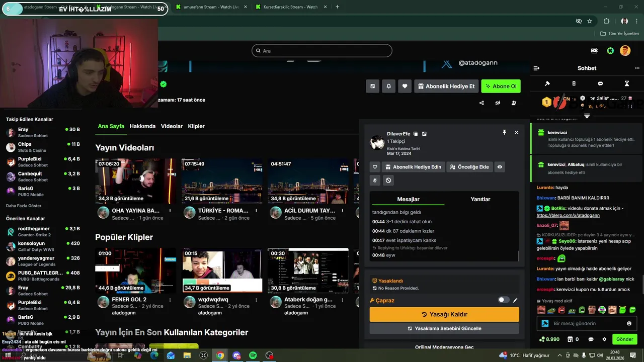Switch to the Mesajlar tab
This screenshot has width=644, height=362.
coord(408,199)
